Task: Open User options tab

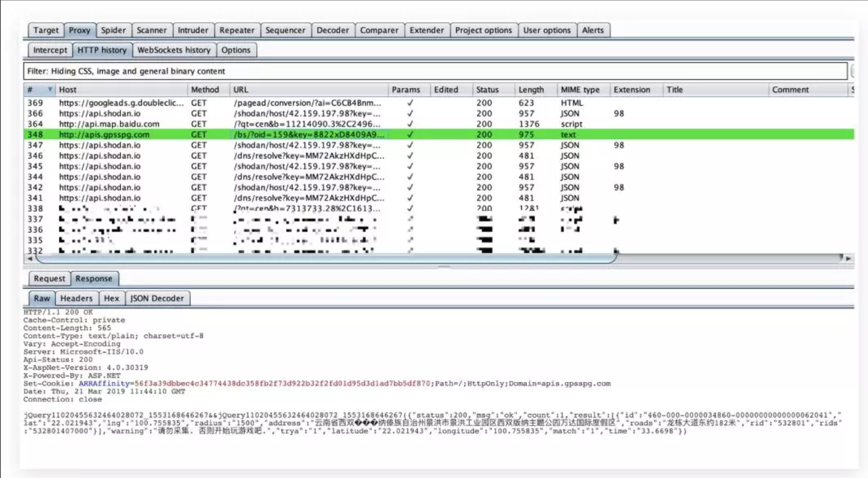Action: (x=547, y=30)
